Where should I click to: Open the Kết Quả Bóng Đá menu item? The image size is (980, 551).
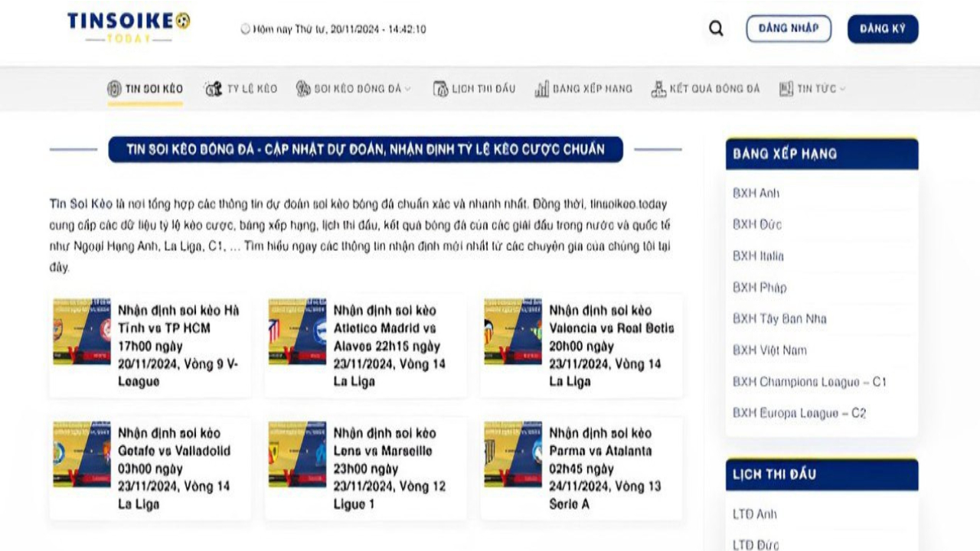(x=714, y=89)
